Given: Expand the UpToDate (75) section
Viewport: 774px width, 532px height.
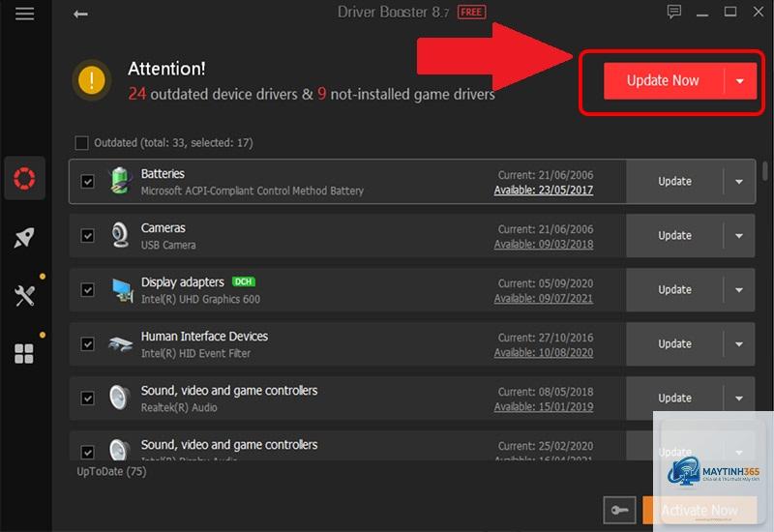Looking at the screenshot, I should (x=111, y=472).
